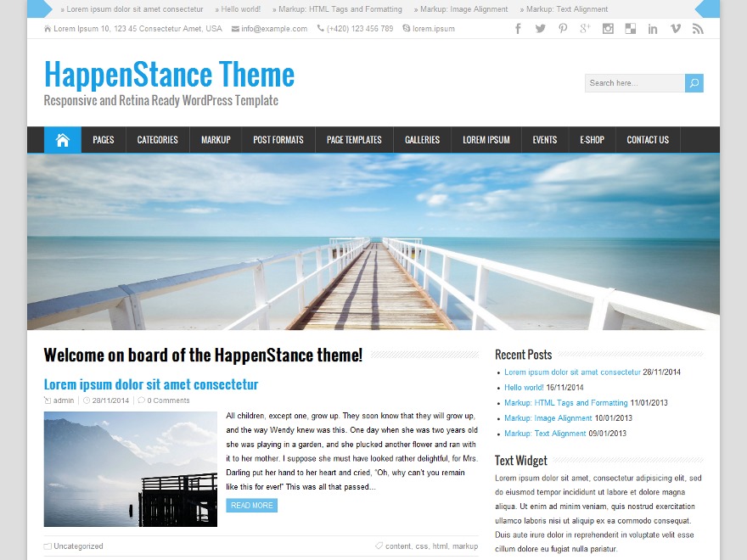Click the post thumbnail with mountain lake
Image resolution: width=747 pixels, height=560 pixels.
131,469
